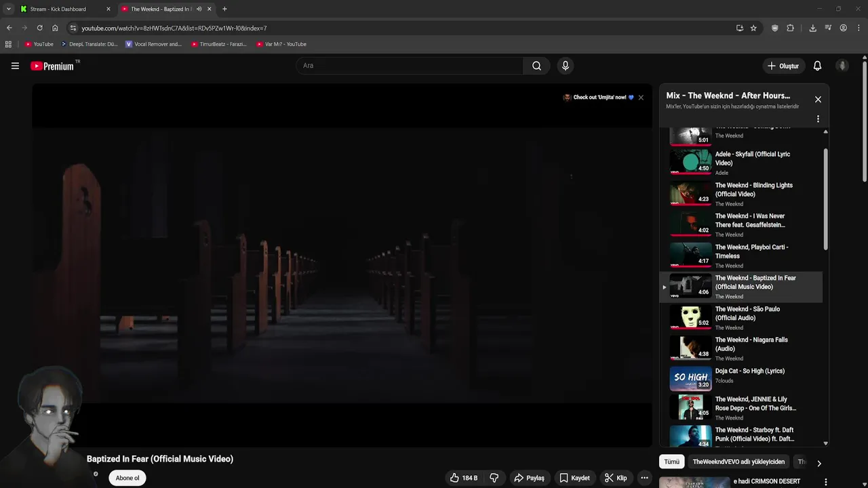Click the search magnifier button

pos(536,66)
